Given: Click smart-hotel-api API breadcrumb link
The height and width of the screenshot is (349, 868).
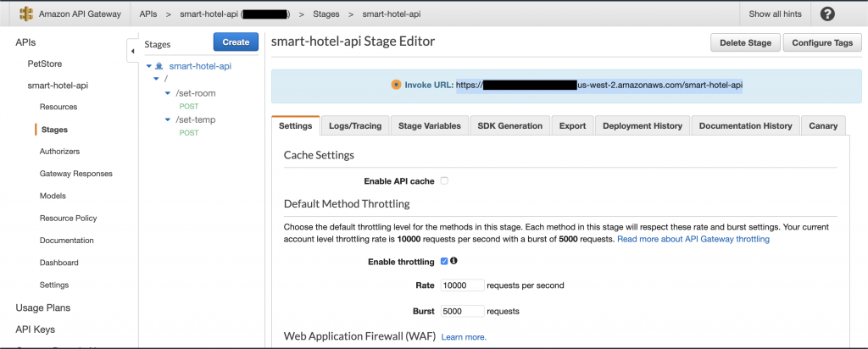Looking at the screenshot, I should point(235,14).
